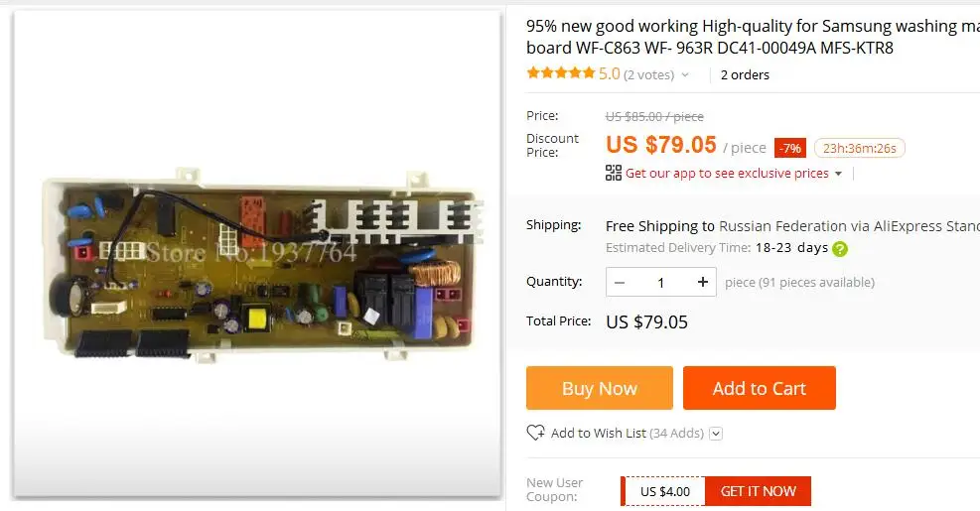The image size is (980, 511).
Task: Expand the Get our app prices arrow
Action: (x=838, y=174)
